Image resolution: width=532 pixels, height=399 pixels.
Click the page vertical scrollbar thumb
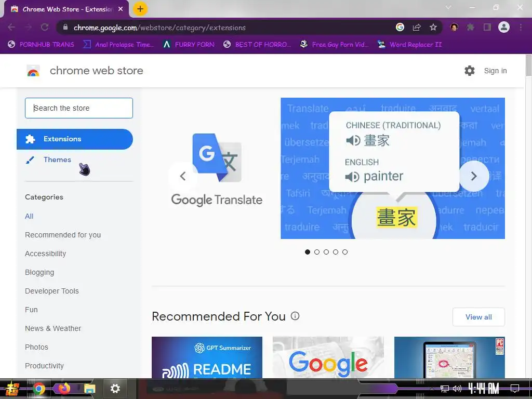tap(528, 65)
